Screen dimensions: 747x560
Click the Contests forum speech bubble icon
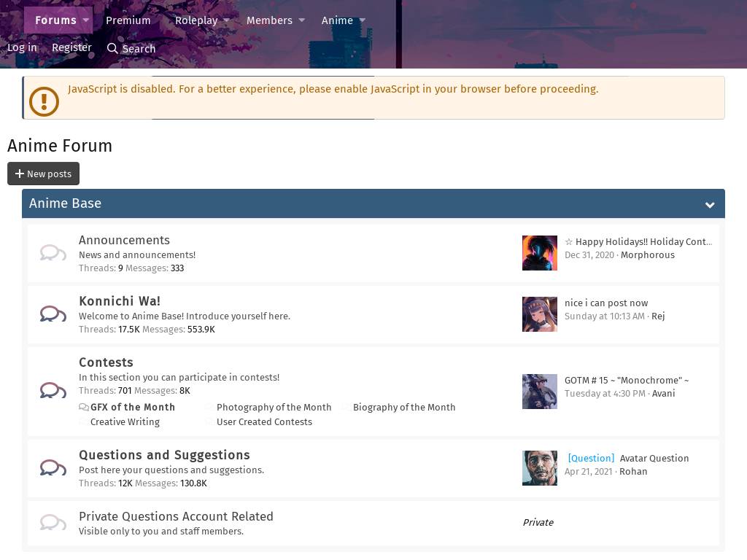coord(53,391)
